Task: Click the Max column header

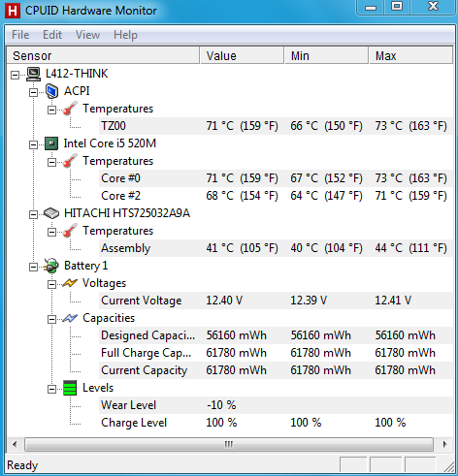Action: point(410,55)
